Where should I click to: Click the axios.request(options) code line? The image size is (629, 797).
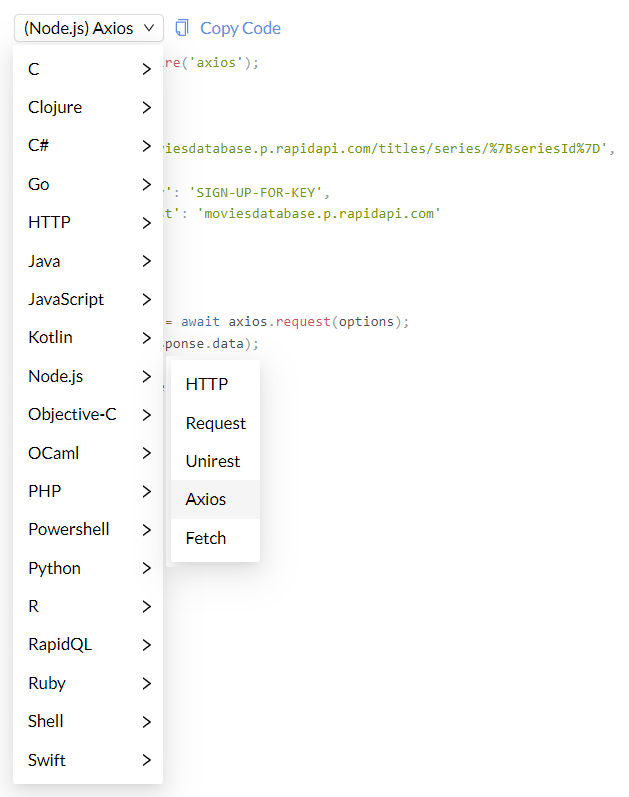[286, 322]
